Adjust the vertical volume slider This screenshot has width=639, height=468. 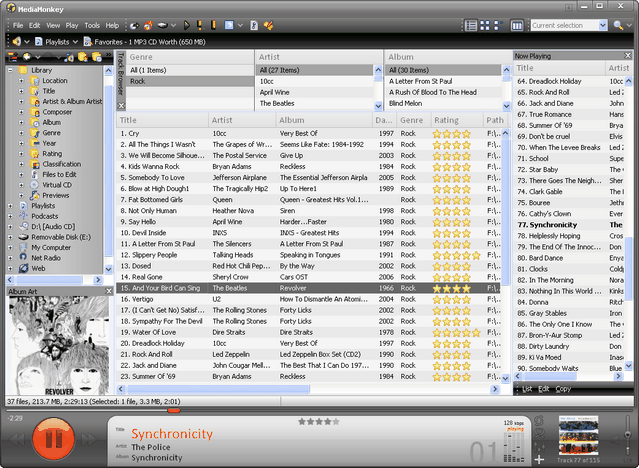coord(628,435)
